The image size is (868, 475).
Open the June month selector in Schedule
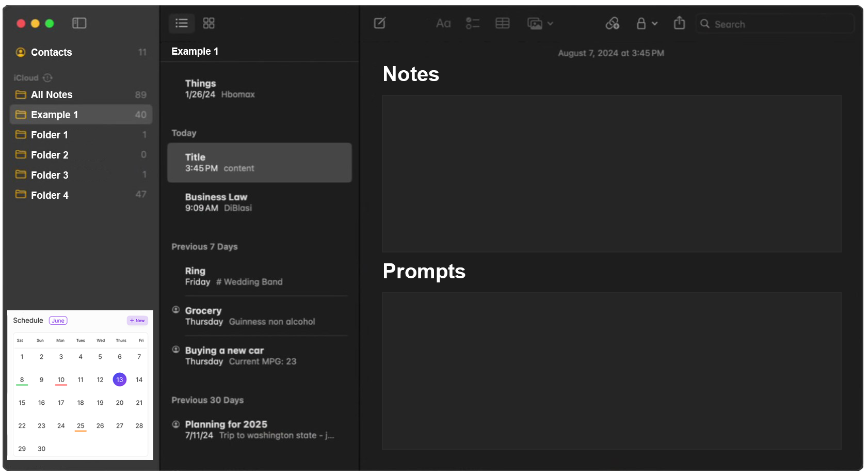(x=58, y=321)
